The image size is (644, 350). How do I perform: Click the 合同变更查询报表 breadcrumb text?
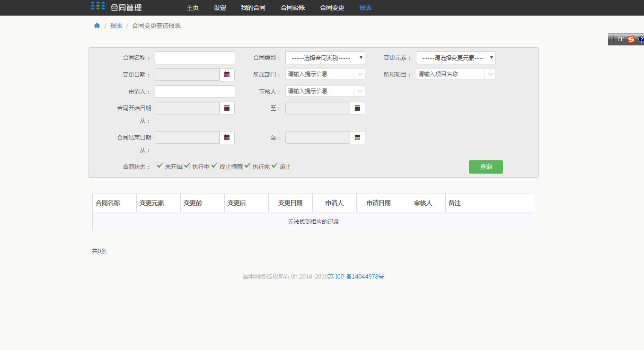pyautogui.click(x=156, y=26)
